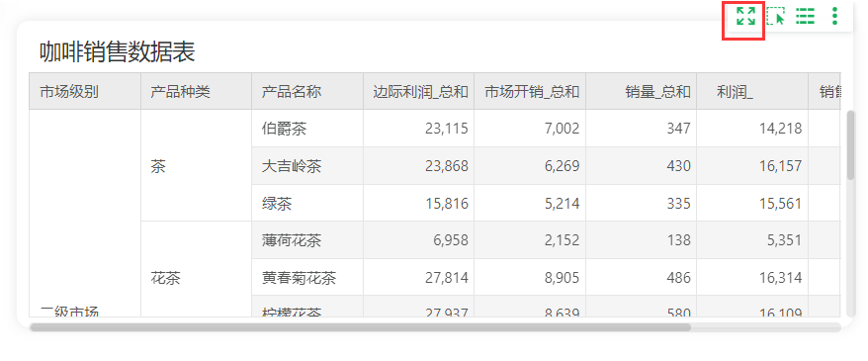Click the fullscreen expand icon
The image size is (868, 361).
coord(745,16)
